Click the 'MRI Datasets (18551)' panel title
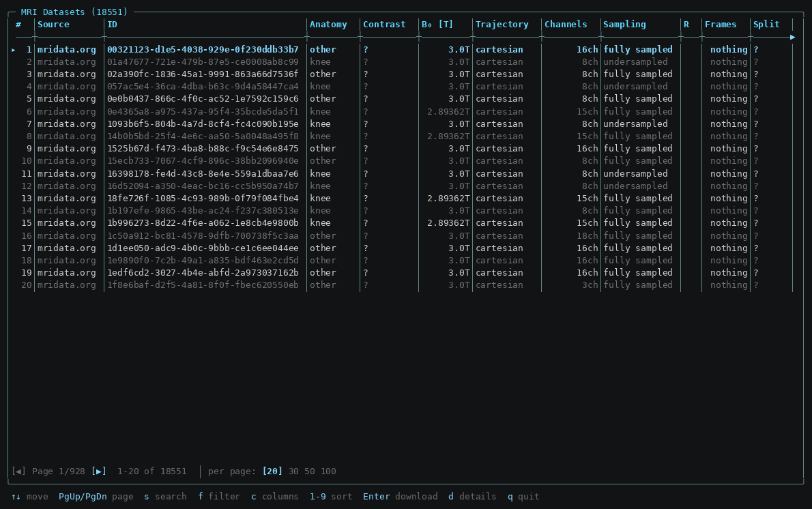Image resolution: width=812 pixels, height=509 pixels. click(74, 12)
